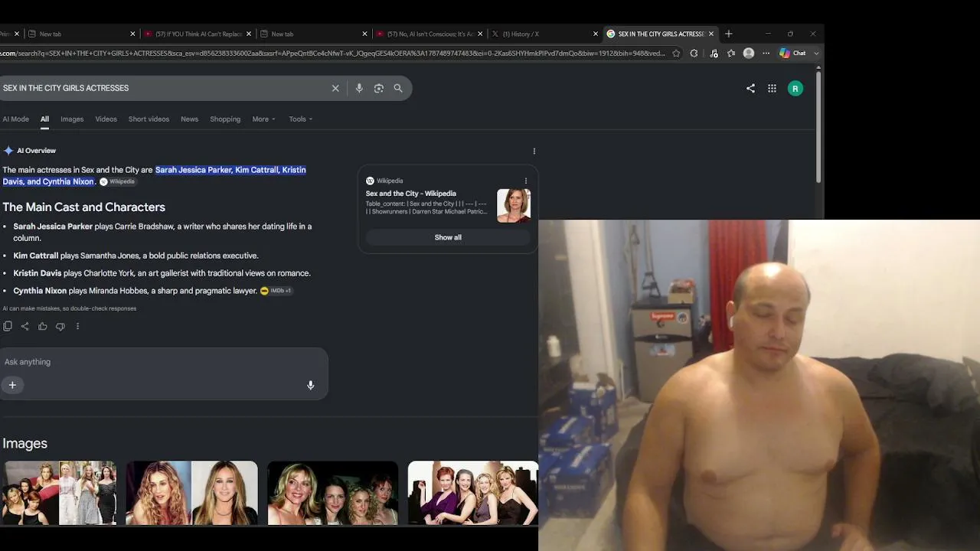Screen dimensions: 980x551
Task: Open Short videos results tab
Action: [x=149, y=119]
